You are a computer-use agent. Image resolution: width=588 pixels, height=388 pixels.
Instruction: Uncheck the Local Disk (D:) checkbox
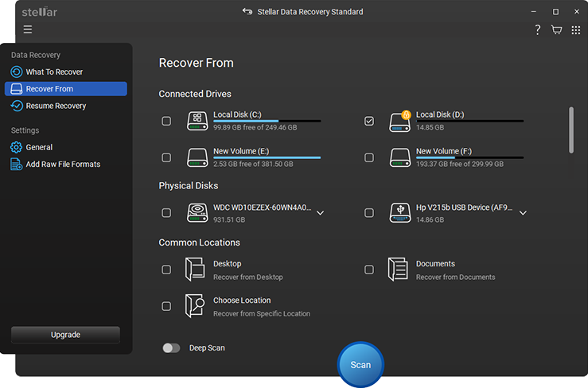pyautogui.click(x=369, y=121)
